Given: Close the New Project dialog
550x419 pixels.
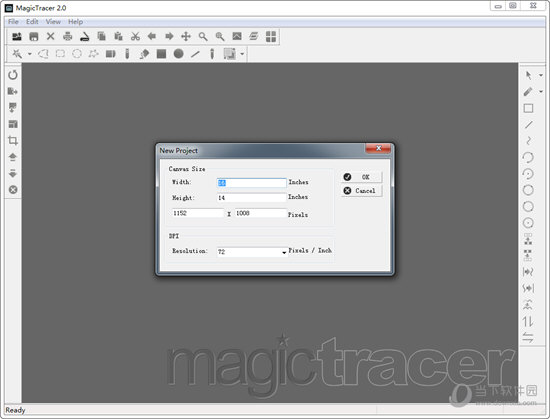Looking at the screenshot, I should click(378, 148).
